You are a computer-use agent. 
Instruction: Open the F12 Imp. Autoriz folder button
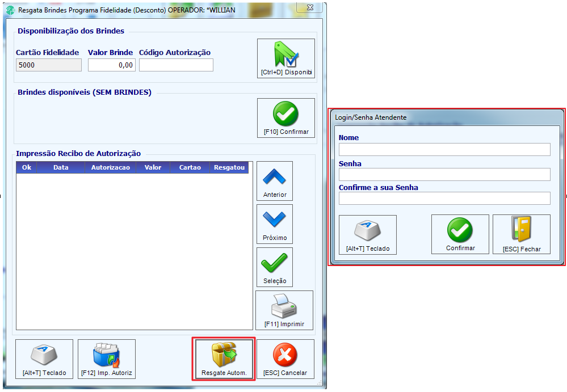(107, 359)
